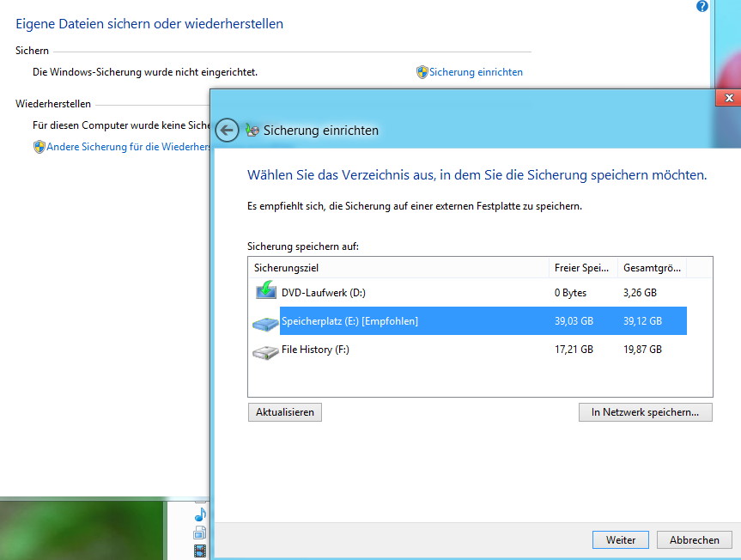741x560 pixels.
Task: Click the File History (F:) drive icon
Action: click(x=265, y=352)
